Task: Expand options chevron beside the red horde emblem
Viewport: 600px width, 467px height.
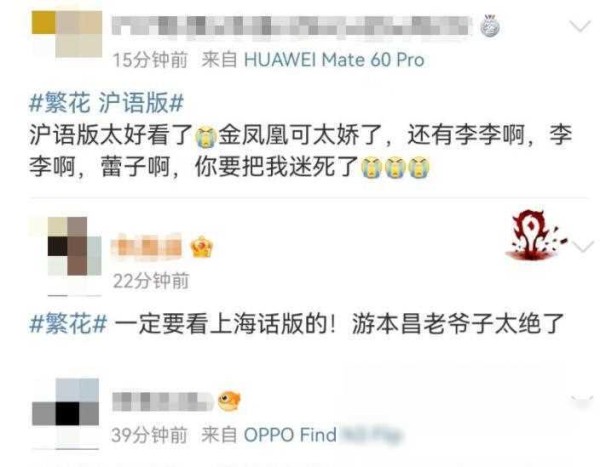Action: pos(582,247)
